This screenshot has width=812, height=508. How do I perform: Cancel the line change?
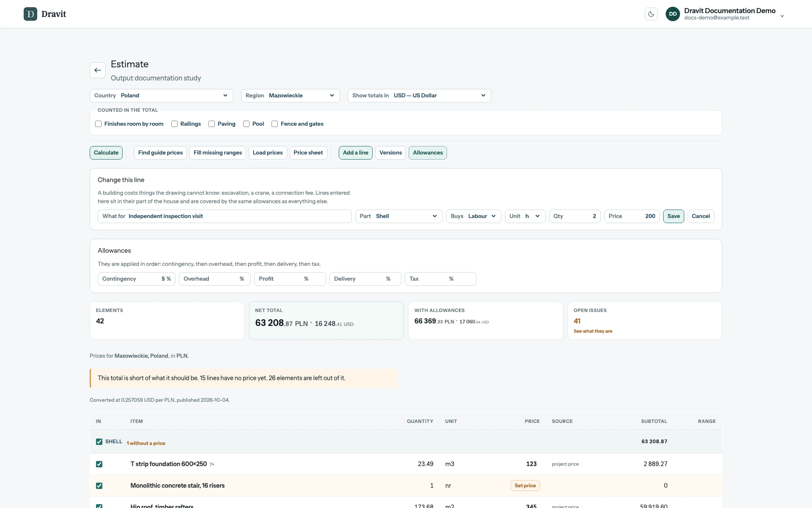coord(701,216)
